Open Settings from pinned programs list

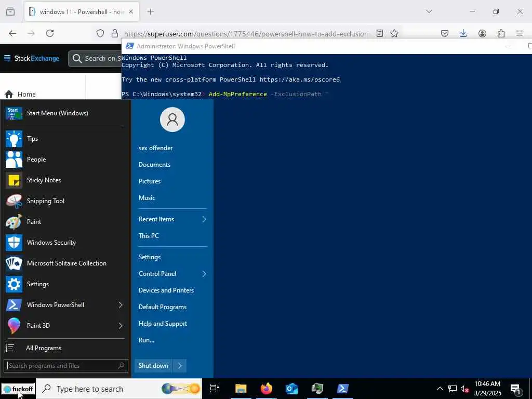tap(64, 284)
